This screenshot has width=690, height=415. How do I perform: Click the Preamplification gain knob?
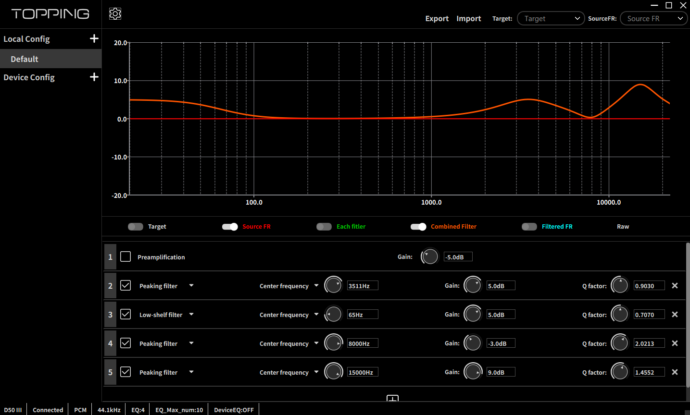(x=429, y=257)
